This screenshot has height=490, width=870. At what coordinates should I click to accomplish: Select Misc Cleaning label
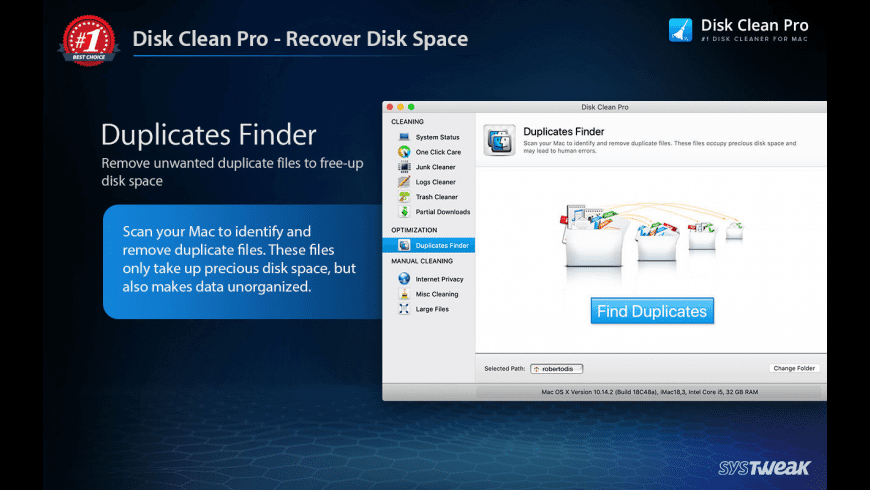click(437, 294)
